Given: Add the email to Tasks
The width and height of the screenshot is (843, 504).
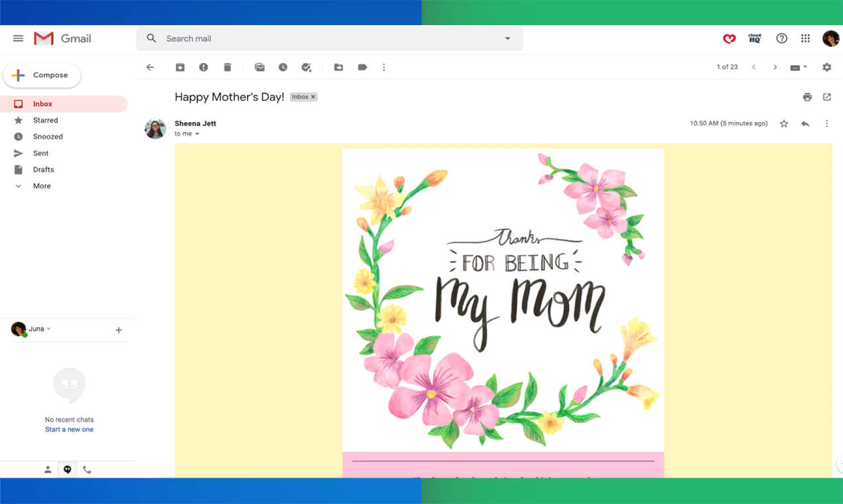Looking at the screenshot, I should click(x=306, y=67).
